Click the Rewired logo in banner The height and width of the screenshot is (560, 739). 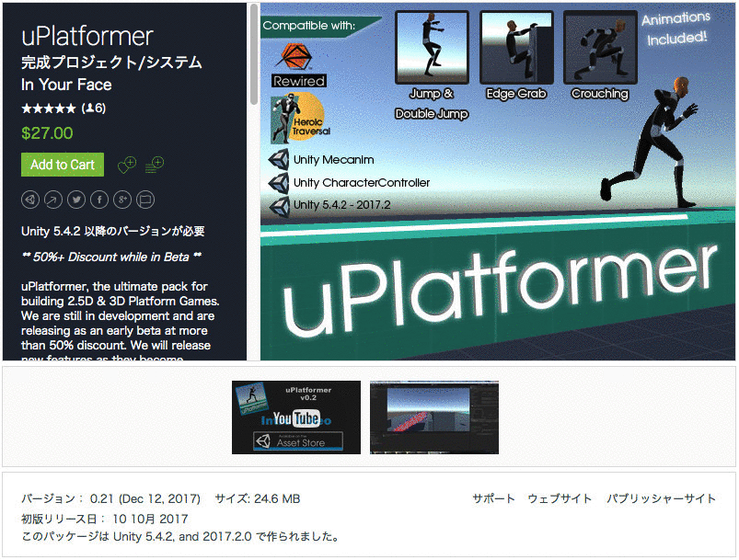[x=299, y=65]
